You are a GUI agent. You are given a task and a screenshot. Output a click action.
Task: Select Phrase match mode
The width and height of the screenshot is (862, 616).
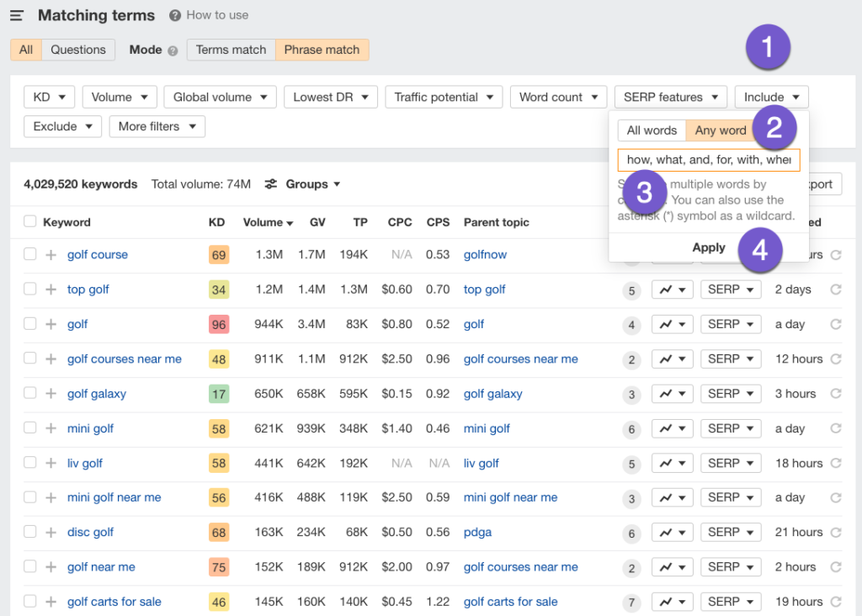tap(322, 50)
